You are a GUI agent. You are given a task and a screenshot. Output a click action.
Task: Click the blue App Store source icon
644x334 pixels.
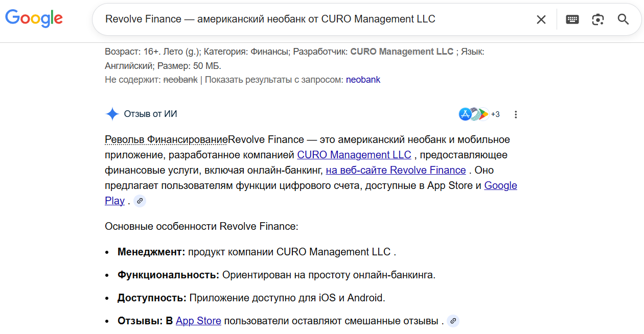point(465,114)
